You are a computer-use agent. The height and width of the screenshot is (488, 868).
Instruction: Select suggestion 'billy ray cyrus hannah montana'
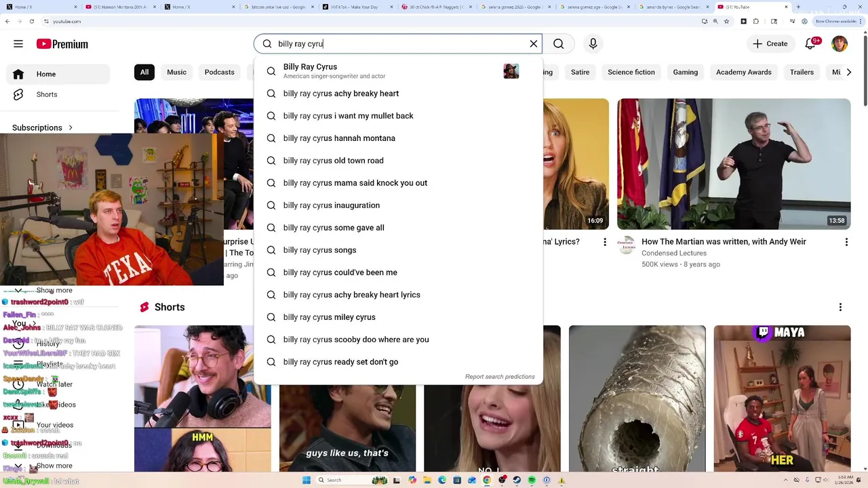[398, 138]
